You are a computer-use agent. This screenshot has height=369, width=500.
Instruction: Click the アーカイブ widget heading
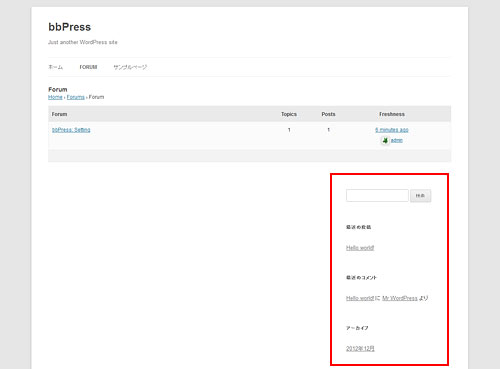click(x=357, y=328)
